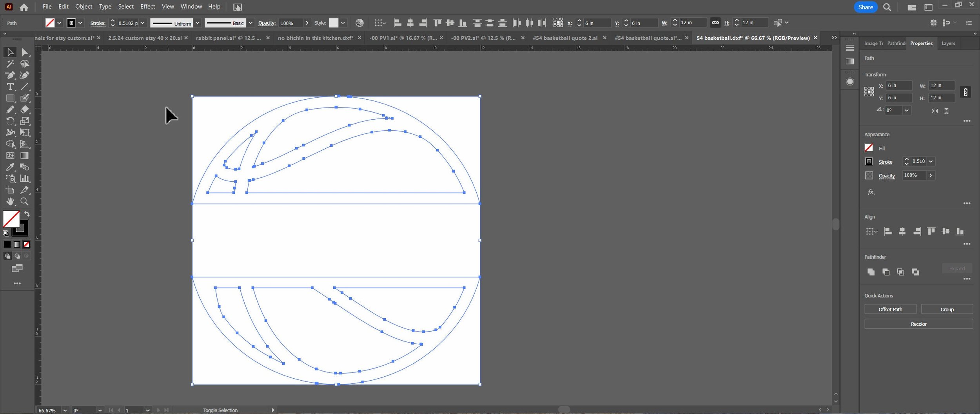Click the search magnifier icon near Share
This screenshot has height=414, width=980.
(887, 7)
